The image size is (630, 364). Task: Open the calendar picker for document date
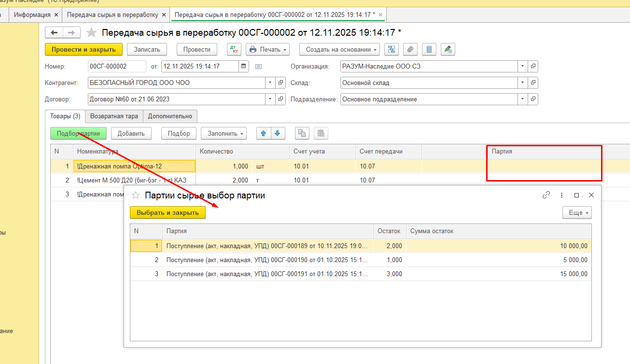tap(244, 66)
